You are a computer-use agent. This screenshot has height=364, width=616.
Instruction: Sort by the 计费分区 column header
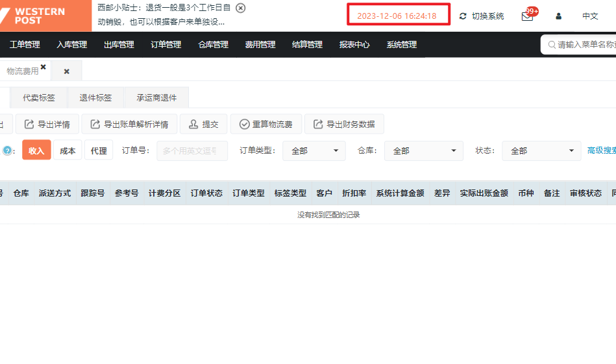pyautogui.click(x=165, y=193)
